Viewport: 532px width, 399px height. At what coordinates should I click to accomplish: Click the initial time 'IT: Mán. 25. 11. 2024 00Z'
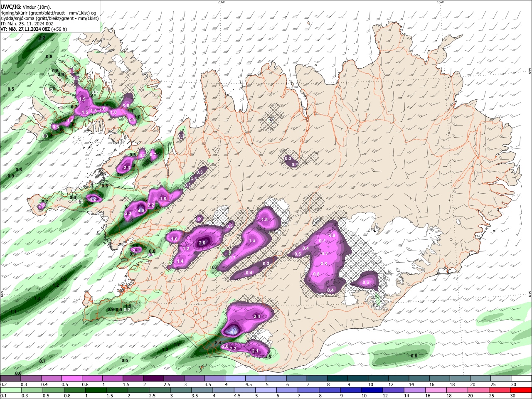27,24
